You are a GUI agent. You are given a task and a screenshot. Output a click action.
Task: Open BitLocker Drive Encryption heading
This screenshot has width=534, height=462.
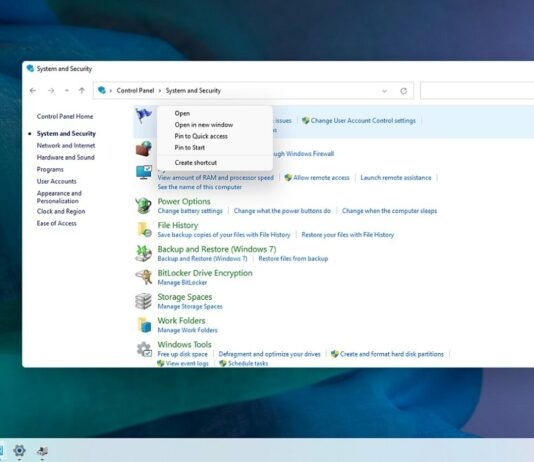click(x=205, y=273)
